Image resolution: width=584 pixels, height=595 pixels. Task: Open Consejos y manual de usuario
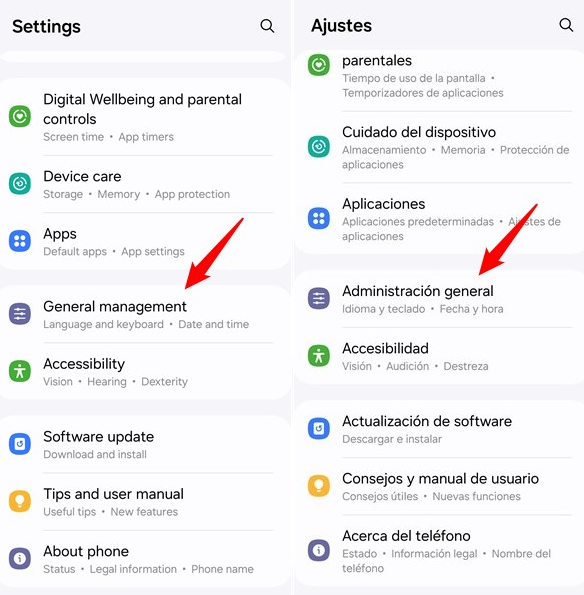click(x=439, y=486)
